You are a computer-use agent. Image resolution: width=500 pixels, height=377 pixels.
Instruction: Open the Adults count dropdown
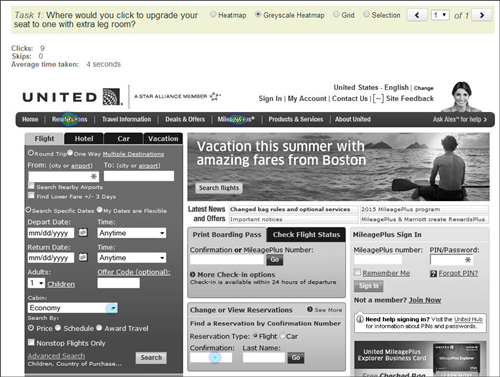tap(36, 283)
